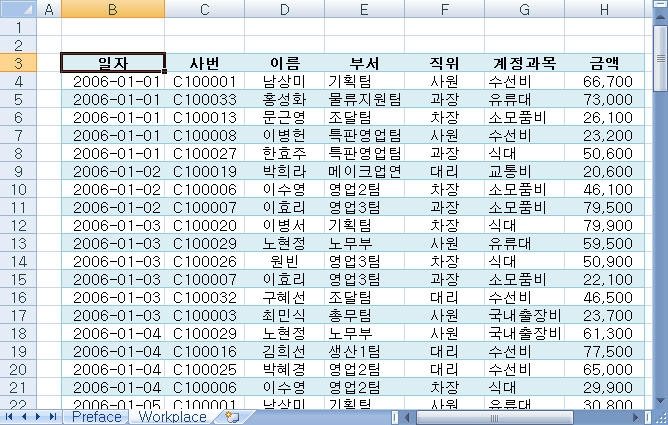This screenshot has height=425, width=668.
Task: Select cell containing 최민식
Action: click(285, 315)
